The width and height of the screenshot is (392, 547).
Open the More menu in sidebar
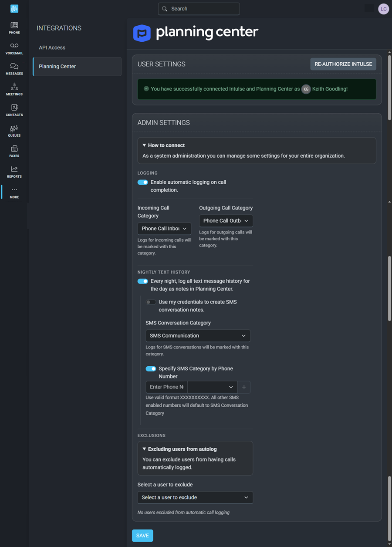(x=14, y=192)
